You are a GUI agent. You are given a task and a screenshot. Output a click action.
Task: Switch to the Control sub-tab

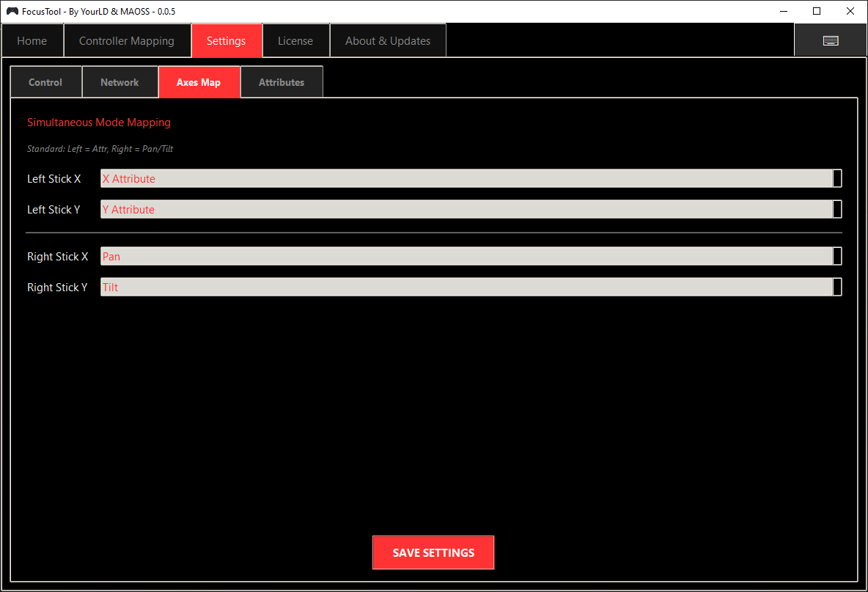tap(45, 81)
